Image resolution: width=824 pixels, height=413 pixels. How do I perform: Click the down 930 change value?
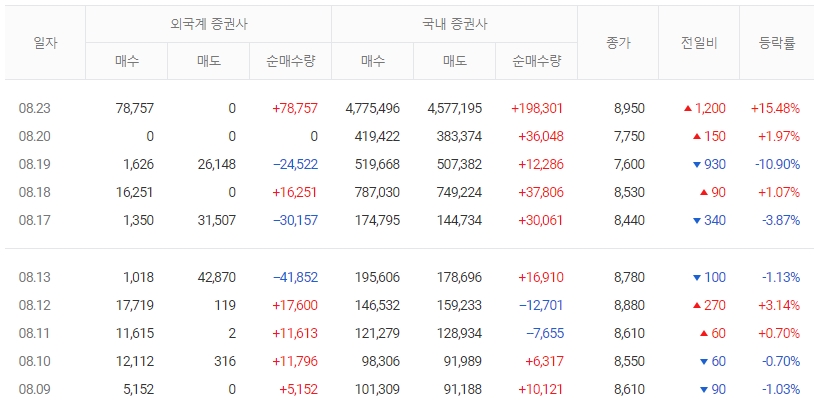click(x=709, y=164)
